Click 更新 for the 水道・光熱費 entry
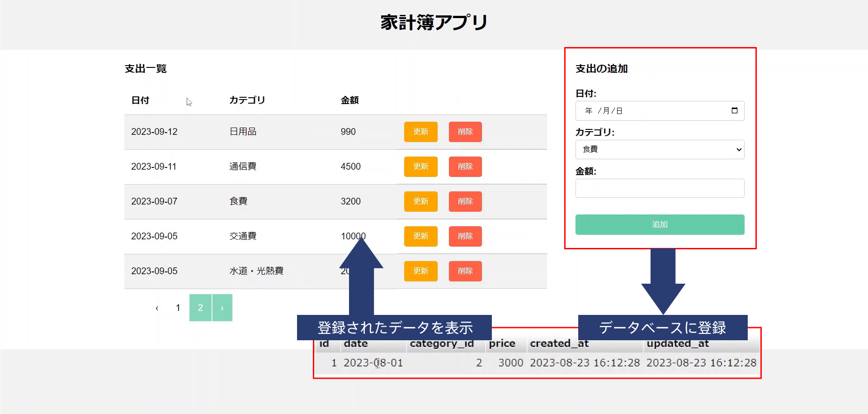This screenshot has height=414, width=868. [x=420, y=271]
